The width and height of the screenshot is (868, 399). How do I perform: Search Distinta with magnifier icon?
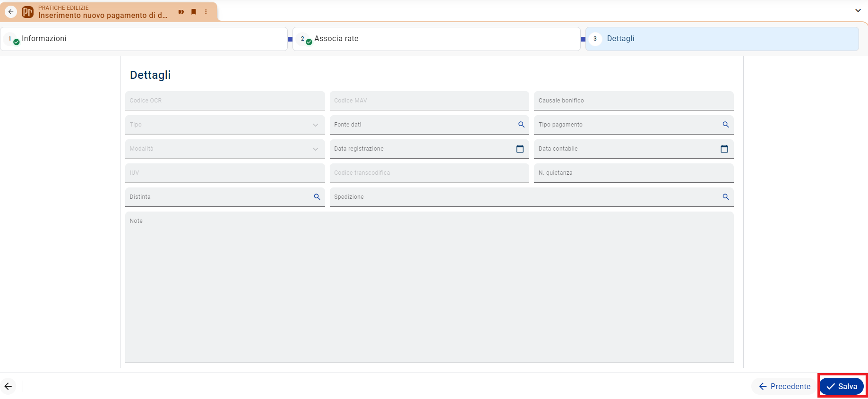(317, 197)
